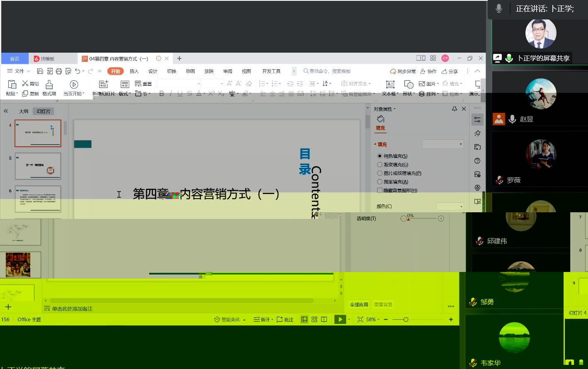Click the print preview icon
The image size is (588, 369).
point(68,71)
